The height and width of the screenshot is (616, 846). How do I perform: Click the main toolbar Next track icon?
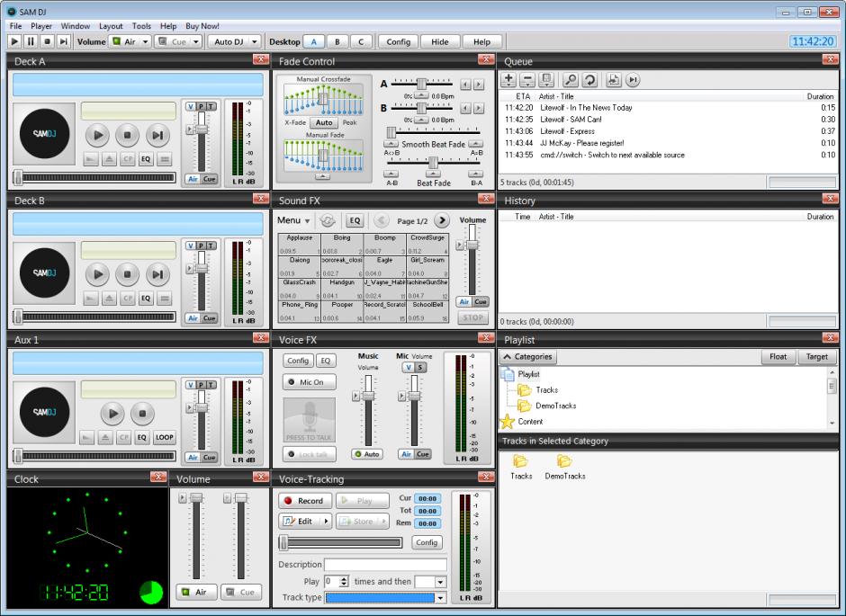point(63,41)
